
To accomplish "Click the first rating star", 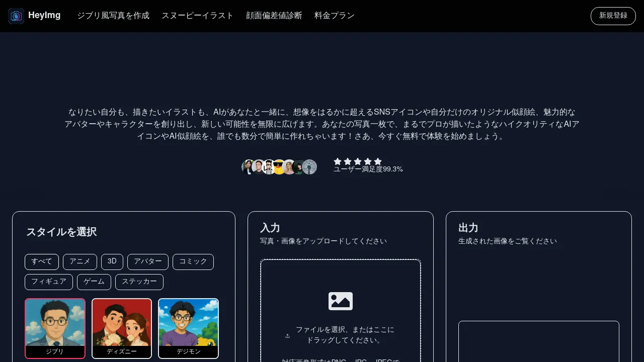I will coord(338,161).
